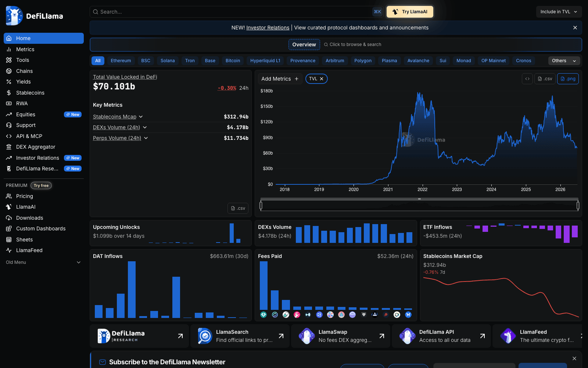This screenshot has width=588, height=368.
Task: Open the LlamaFeed card
Action: (537, 336)
